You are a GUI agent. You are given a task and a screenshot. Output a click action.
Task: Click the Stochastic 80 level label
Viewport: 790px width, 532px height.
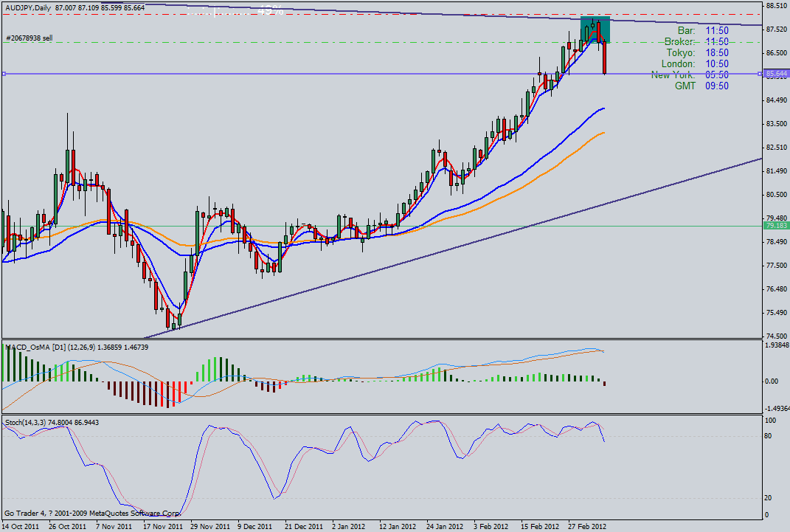tap(768, 436)
